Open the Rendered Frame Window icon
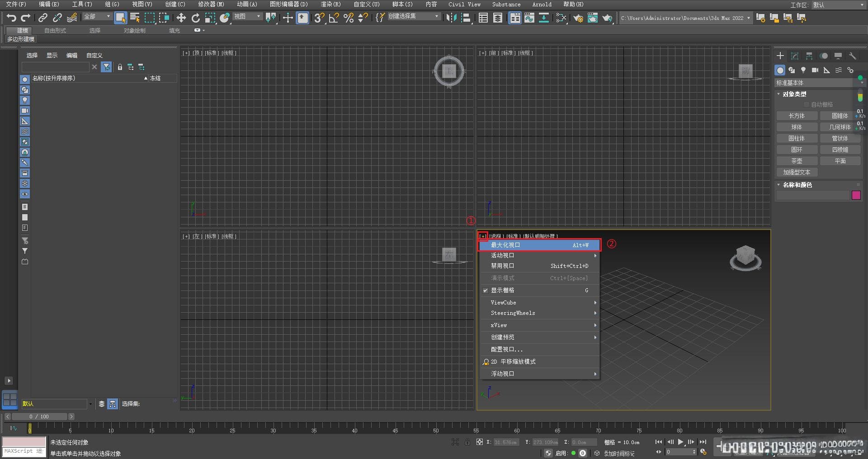Image resolution: width=868 pixels, height=459 pixels. (x=593, y=18)
